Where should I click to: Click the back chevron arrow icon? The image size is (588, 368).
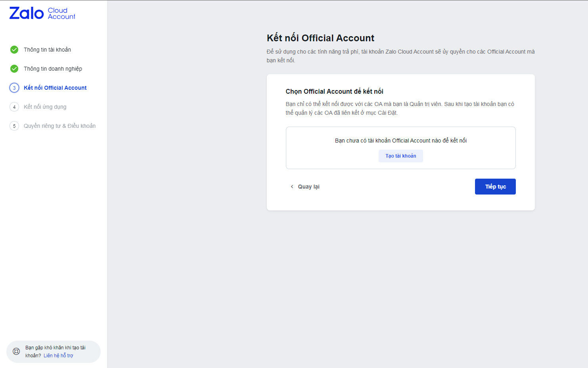point(292,187)
